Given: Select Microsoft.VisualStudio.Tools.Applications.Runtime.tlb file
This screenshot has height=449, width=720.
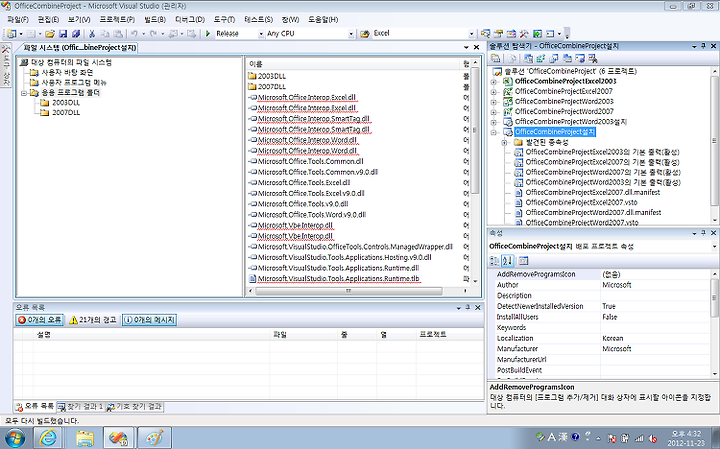Looking at the screenshot, I should 338,279.
